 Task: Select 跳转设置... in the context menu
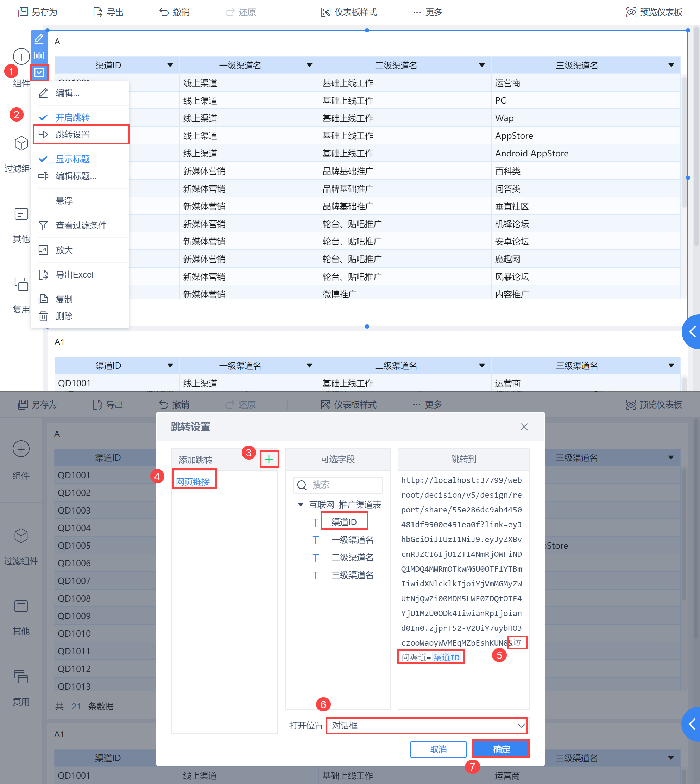click(76, 134)
